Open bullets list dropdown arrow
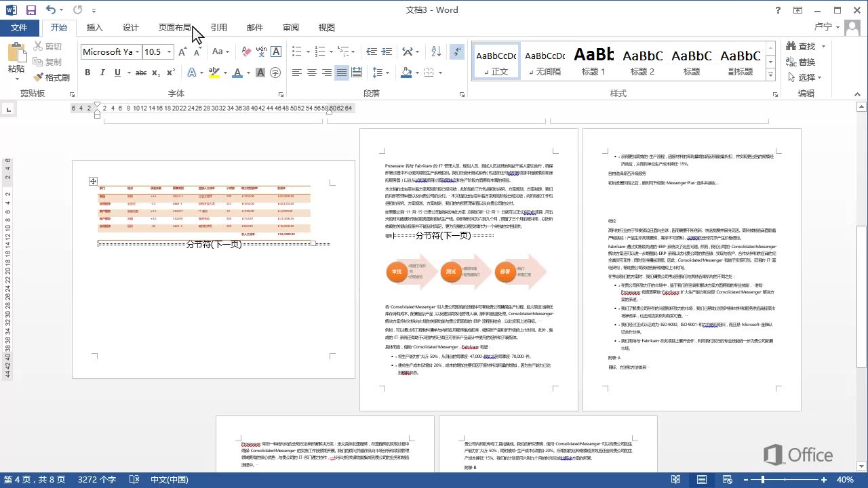The image size is (868, 488). [x=307, y=52]
